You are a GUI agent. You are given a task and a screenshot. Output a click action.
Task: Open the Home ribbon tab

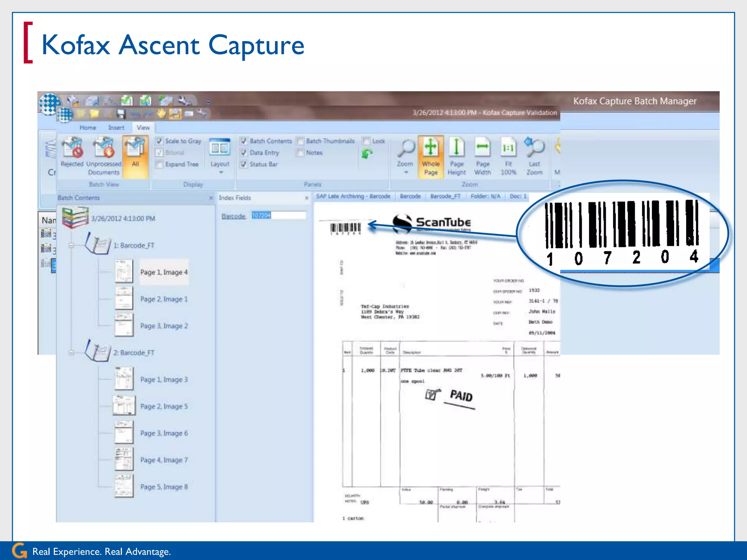click(88, 128)
